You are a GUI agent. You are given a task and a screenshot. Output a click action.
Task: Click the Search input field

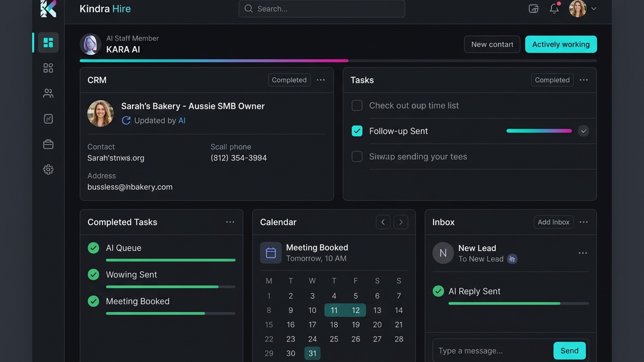click(322, 8)
